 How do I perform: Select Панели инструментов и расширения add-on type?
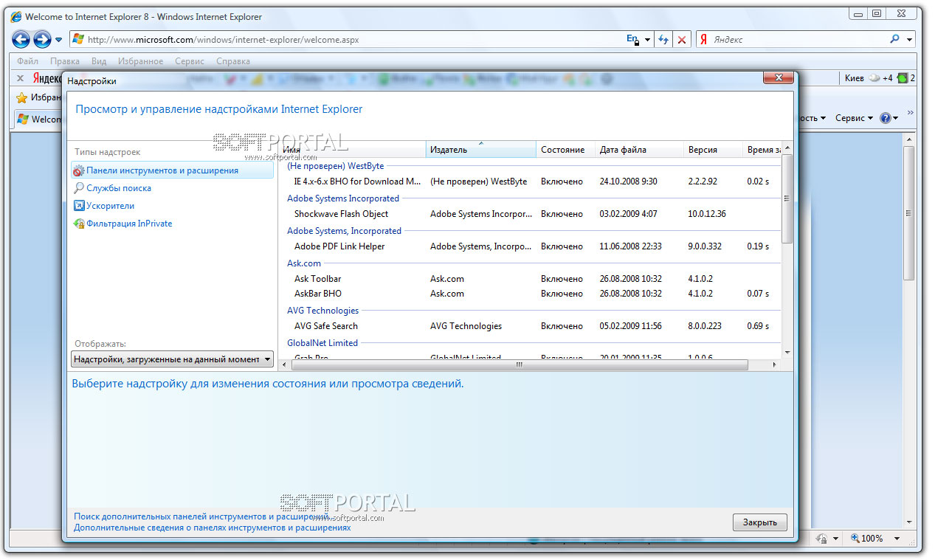pyautogui.click(x=171, y=170)
